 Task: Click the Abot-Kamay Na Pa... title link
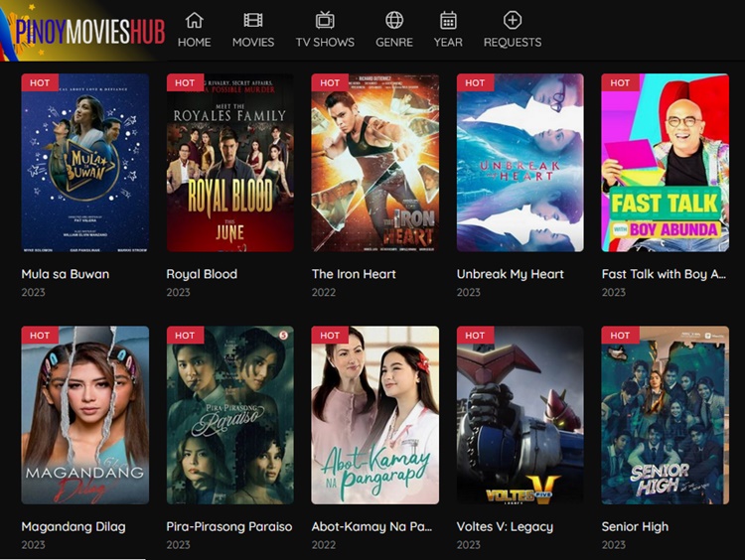pyautogui.click(x=372, y=527)
